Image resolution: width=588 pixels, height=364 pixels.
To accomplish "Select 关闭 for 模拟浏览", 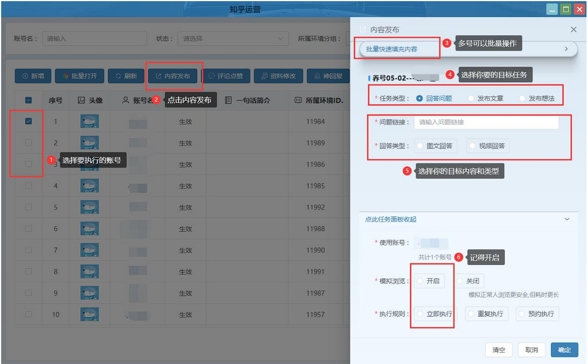I will coord(469,281).
